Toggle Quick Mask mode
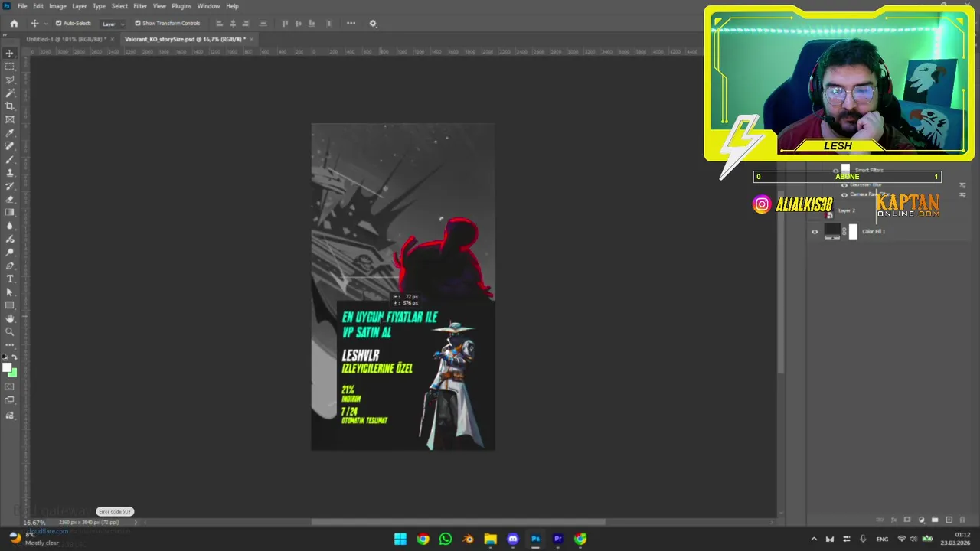The image size is (980, 551). 10,386
